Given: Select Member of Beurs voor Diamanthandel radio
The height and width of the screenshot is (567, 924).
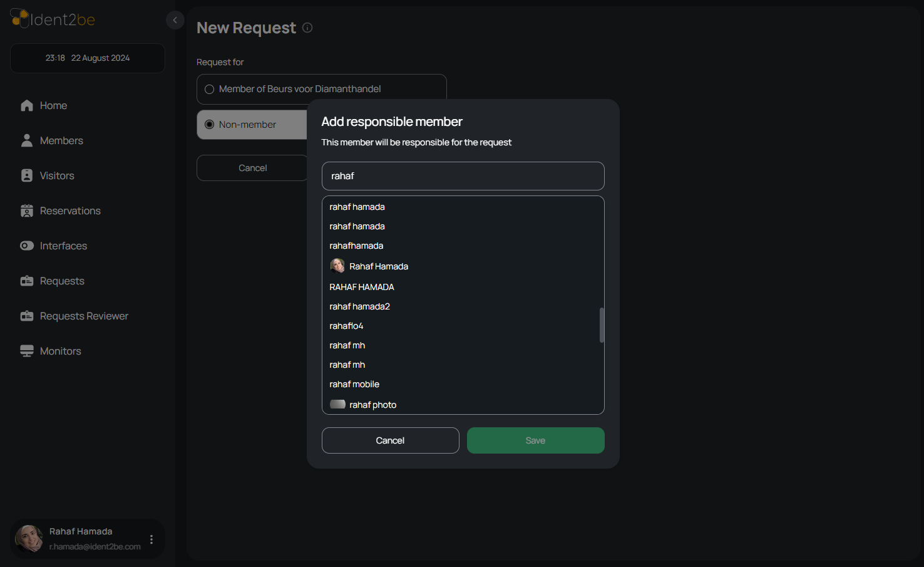Looking at the screenshot, I should [x=210, y=89].
